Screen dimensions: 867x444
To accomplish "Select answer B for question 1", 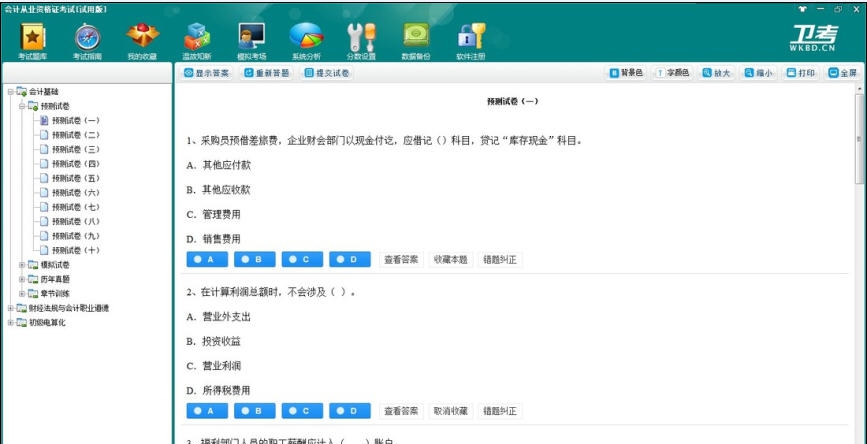I will (255, 259).
